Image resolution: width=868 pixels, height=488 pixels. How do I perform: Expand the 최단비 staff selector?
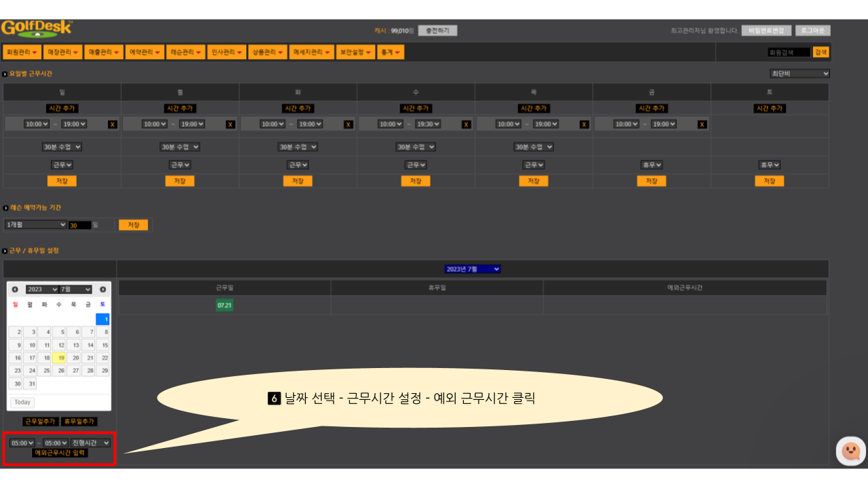[x=799, y=73]
